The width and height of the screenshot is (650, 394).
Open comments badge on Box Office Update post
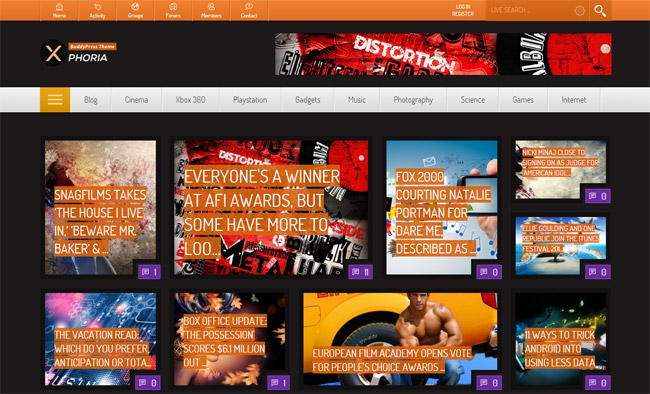(279, 382)
